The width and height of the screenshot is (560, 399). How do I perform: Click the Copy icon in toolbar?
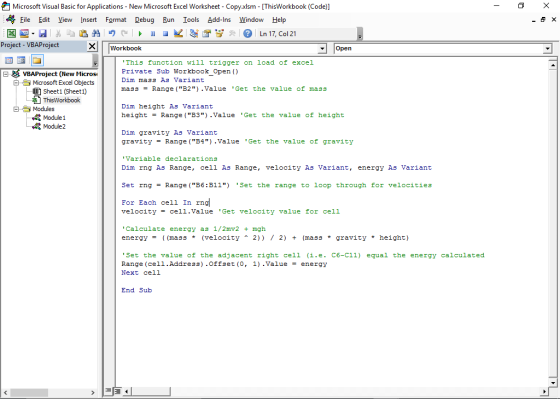coord(71,34)
